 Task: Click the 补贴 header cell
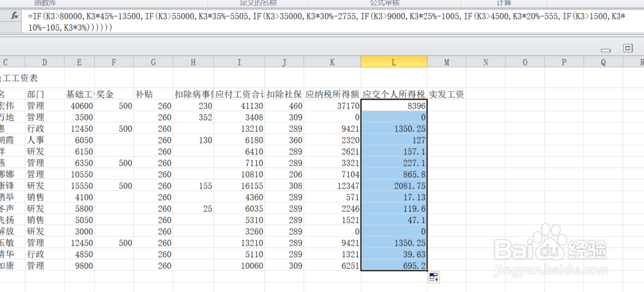[153, 95]
